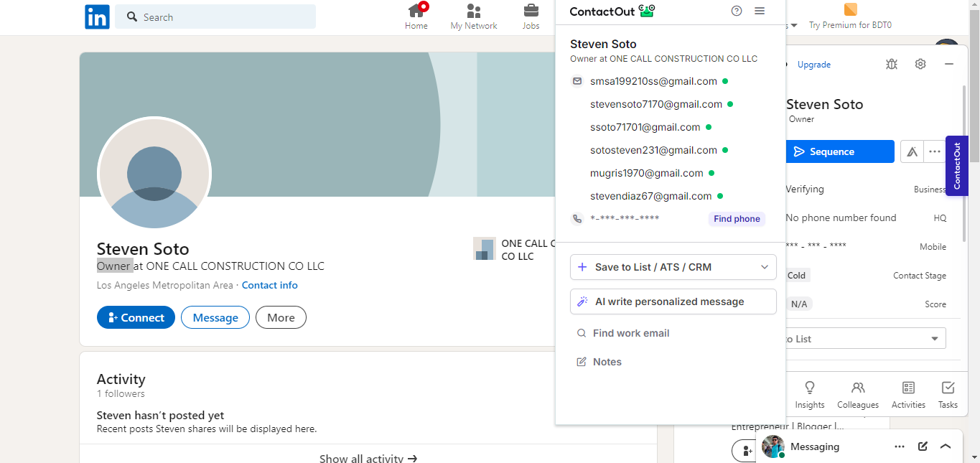Open Activities tab in side panel
The width and height of the screenshot is (980, 463).
[908, 395]
